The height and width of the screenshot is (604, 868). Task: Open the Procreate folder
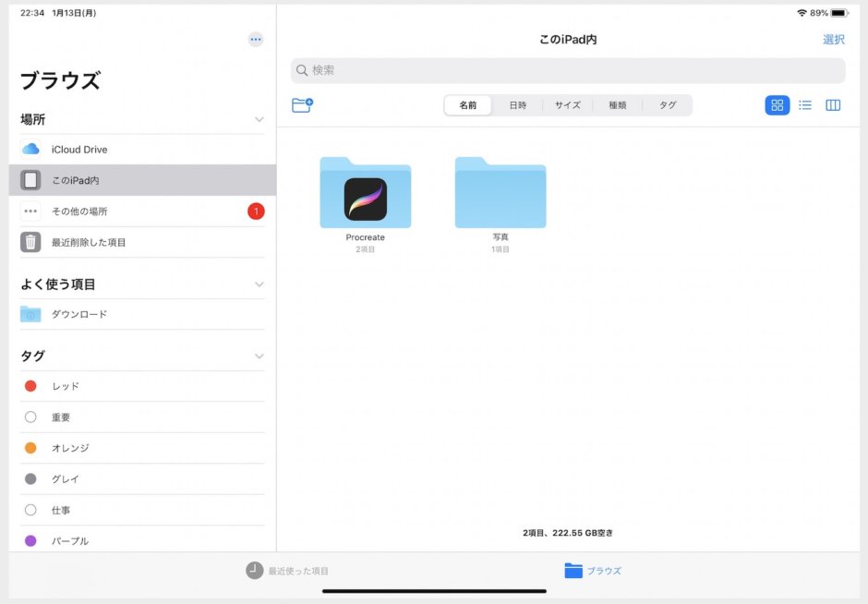(x=365, y=194)
